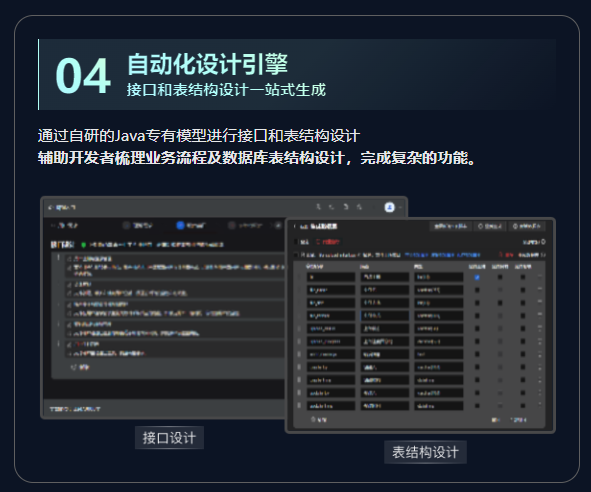Viewport: 591px width, 492px height.
Task: Click the 表结构设计 caption label
Action: [x=426, y=452]
